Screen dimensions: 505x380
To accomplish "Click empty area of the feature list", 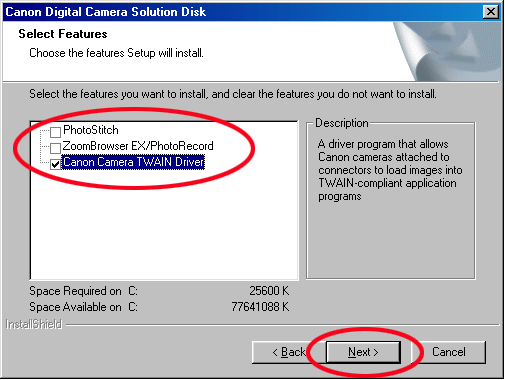I will 163,227.
